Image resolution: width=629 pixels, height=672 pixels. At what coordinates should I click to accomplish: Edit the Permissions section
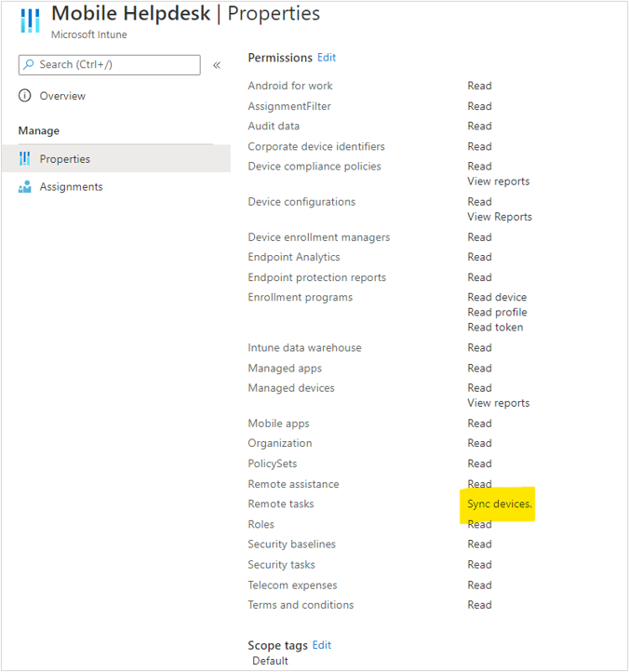[x=327, y=58]
